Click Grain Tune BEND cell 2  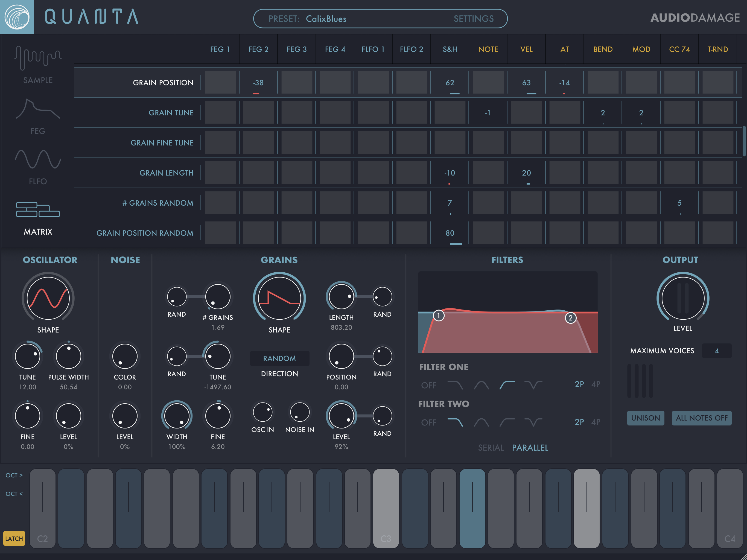click(x=603, y=112)
